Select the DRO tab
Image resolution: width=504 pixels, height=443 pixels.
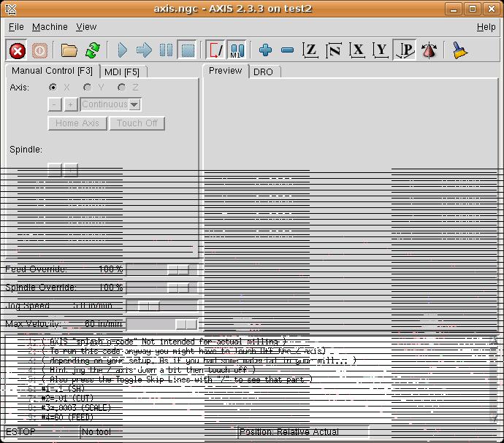263,72
